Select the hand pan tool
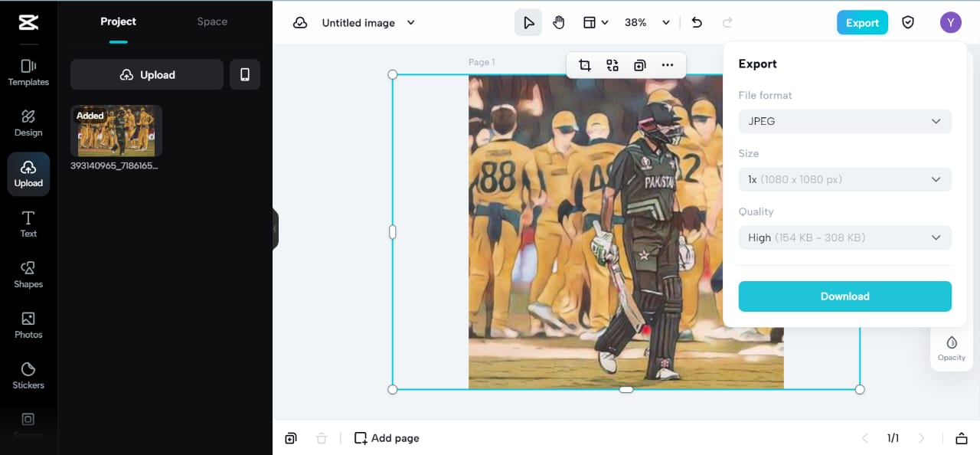Screen dimensions: 980x455 coord(559,23)
